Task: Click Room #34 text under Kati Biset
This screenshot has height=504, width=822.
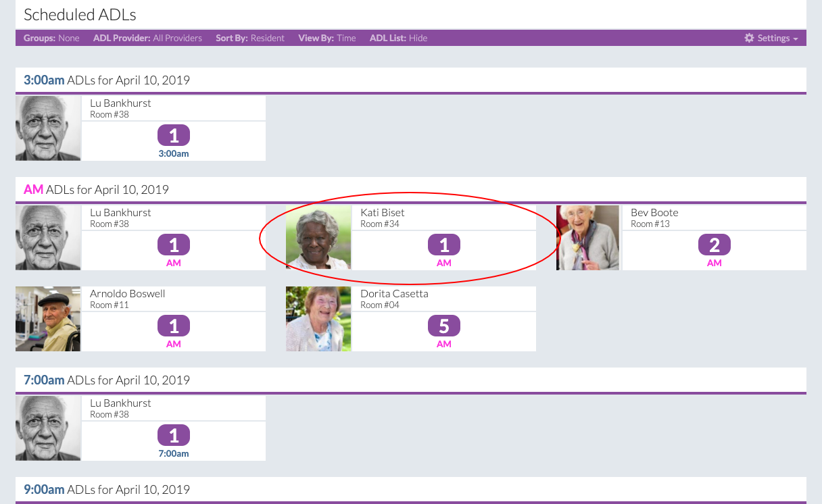Action: point(380,224)
